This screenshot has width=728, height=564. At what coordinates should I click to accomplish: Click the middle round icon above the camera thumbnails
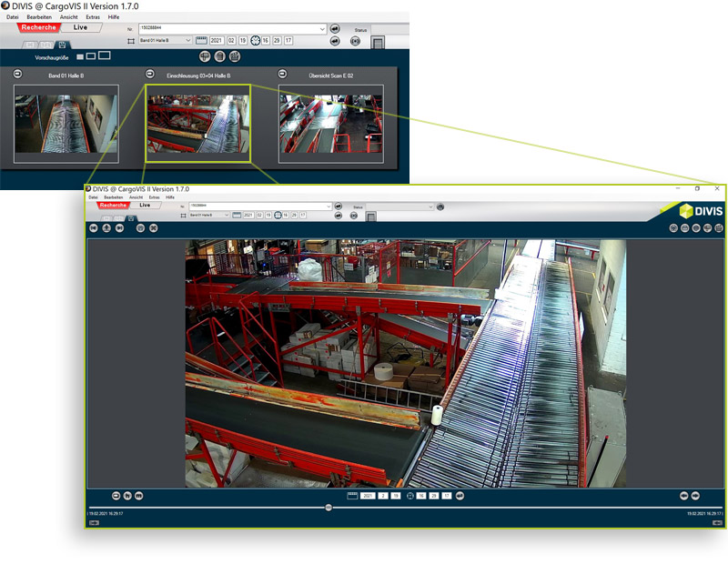pyautogui.click(x=220, y=56)
